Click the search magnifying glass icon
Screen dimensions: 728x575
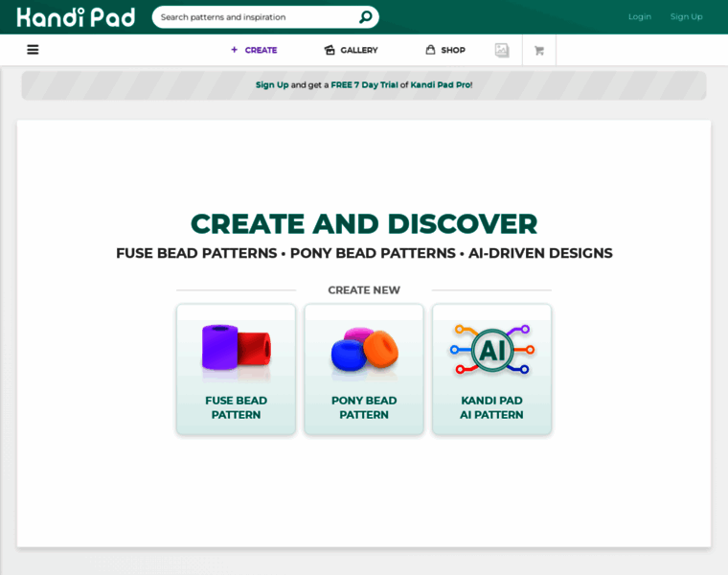[x=365, y=17]
